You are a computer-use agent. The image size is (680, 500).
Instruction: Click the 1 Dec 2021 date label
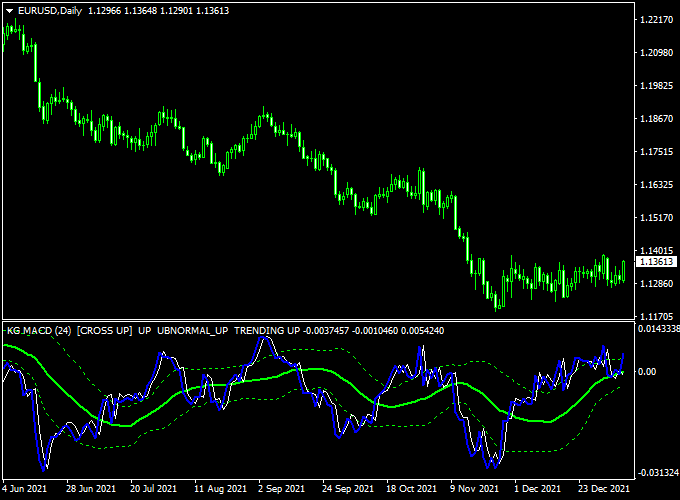537,489
